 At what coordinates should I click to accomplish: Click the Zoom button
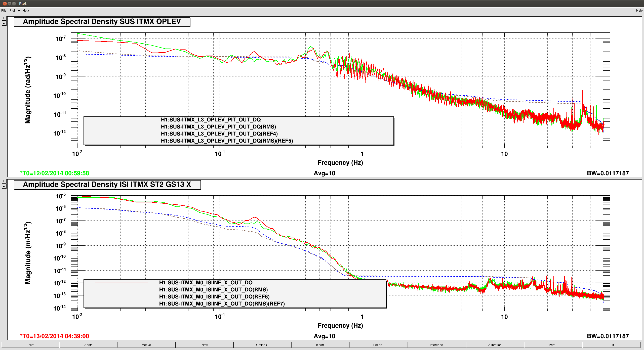[88, 345]
